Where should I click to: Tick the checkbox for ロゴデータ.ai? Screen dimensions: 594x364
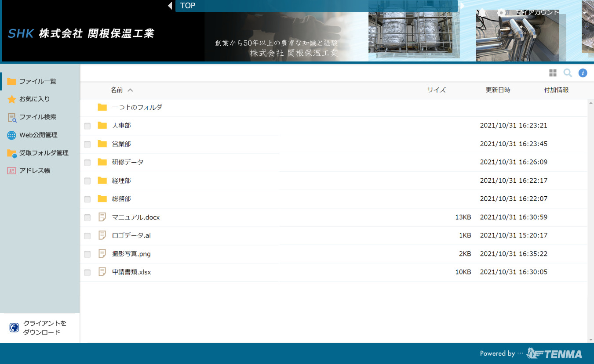click(x=87, y=236)
